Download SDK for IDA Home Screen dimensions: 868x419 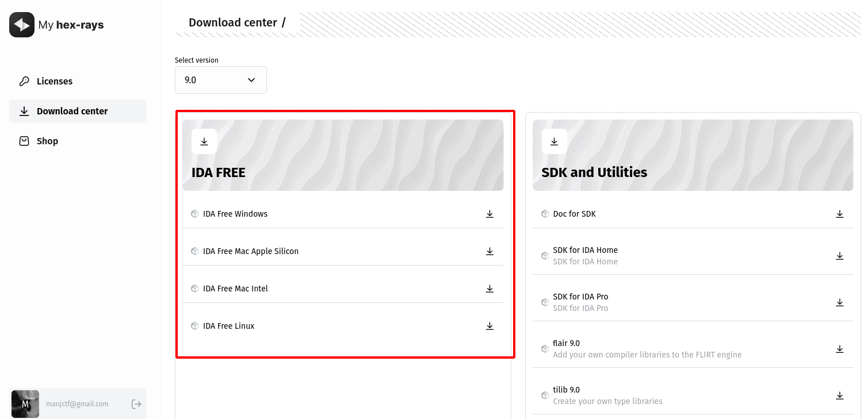(x=839, y=256)
